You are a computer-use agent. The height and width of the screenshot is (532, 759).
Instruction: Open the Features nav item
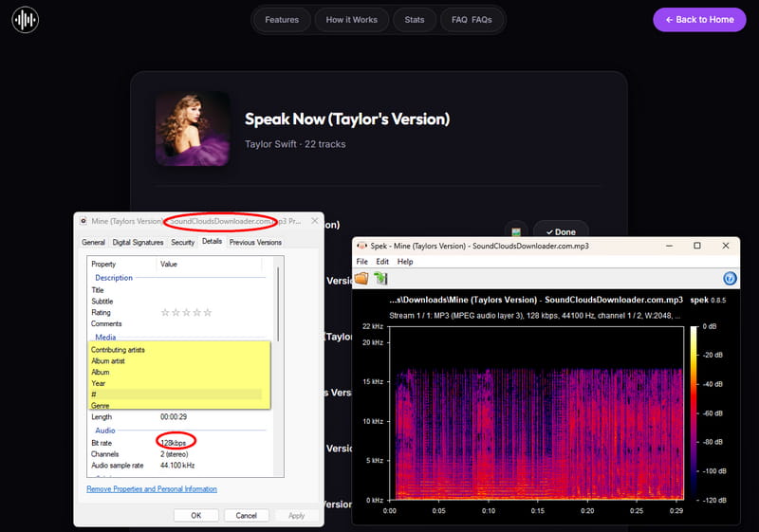tap(282, 20)
